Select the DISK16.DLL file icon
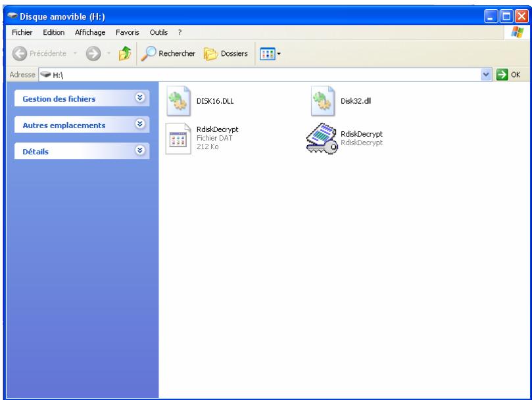 178,101
